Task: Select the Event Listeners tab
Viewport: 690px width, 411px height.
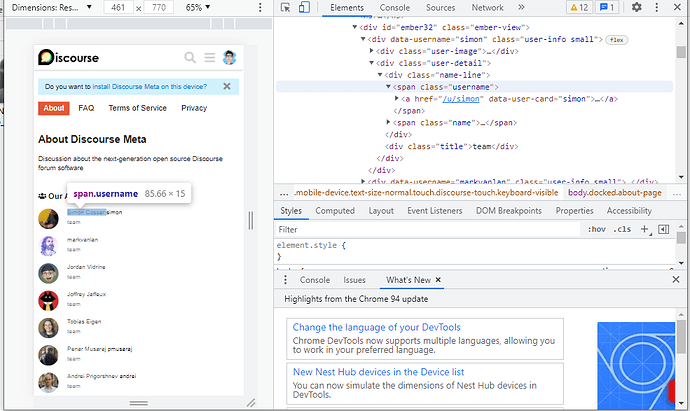Action: click(434, 211)
